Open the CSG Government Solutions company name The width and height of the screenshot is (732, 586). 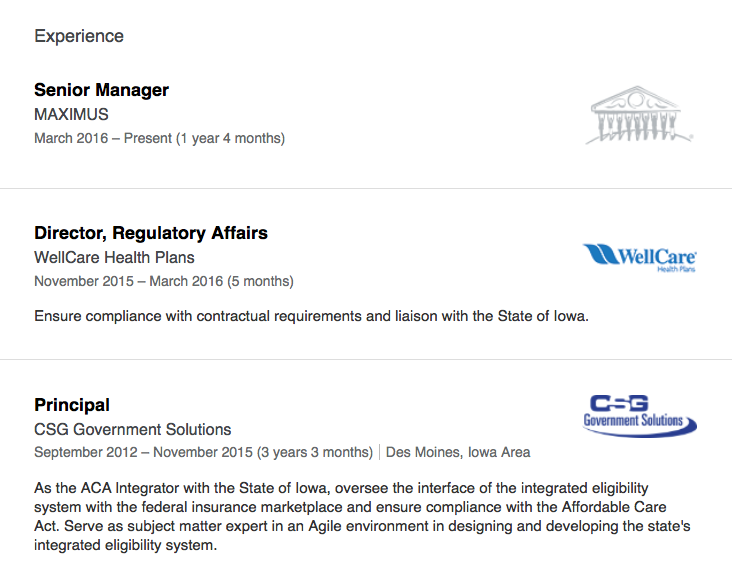click(x=132, y=429)
